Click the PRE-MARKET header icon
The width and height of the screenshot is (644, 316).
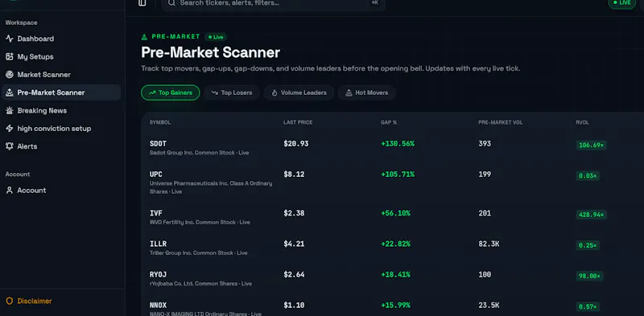point(144,37)
